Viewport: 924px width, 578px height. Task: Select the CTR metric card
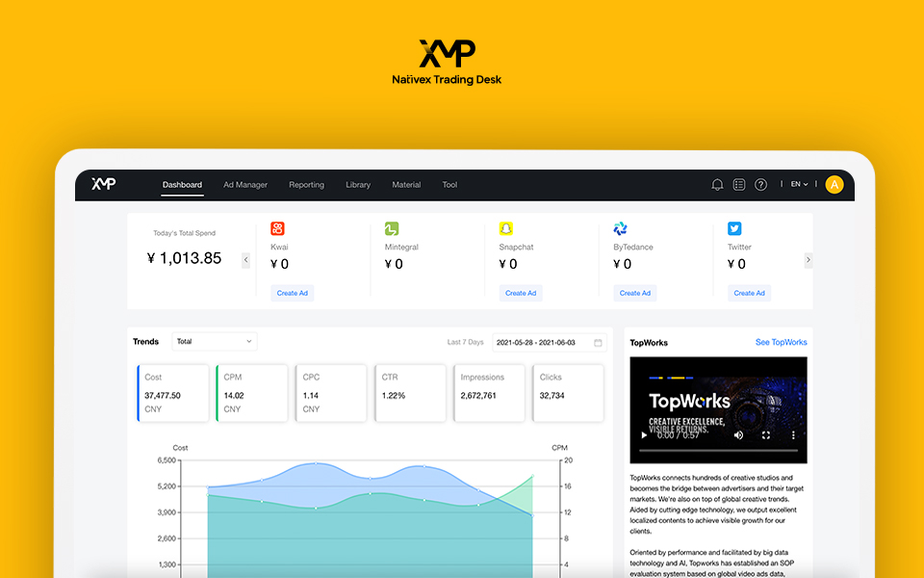(410, 393)
